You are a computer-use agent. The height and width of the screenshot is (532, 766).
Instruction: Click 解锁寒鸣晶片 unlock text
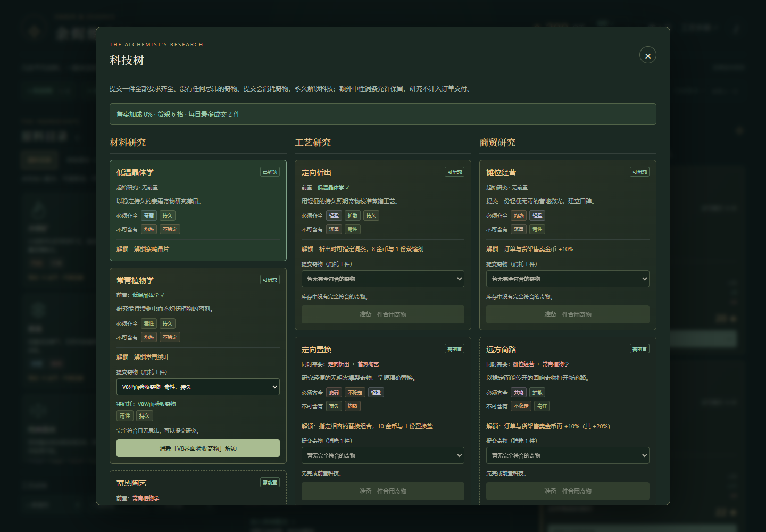click(152, 249)
